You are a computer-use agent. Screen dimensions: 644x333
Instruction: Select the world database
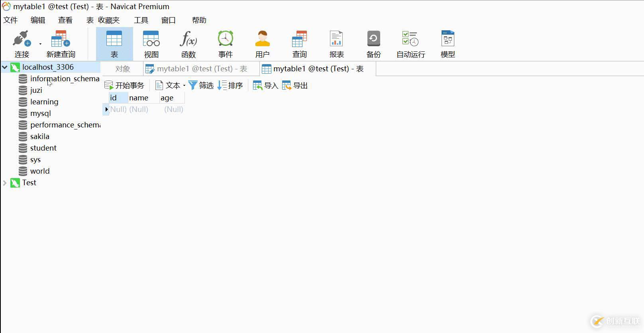pyautogui.click(x=40, y=171)
